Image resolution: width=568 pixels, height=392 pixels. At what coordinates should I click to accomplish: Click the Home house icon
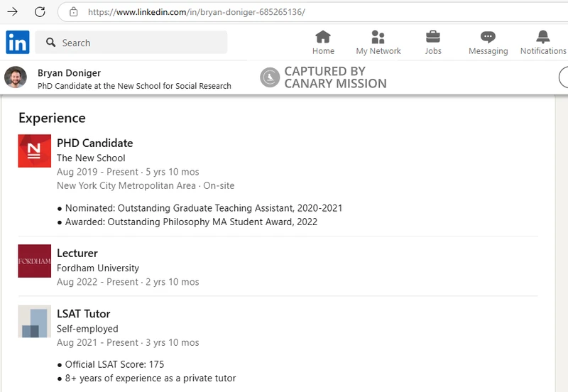(x=323, y=37)
